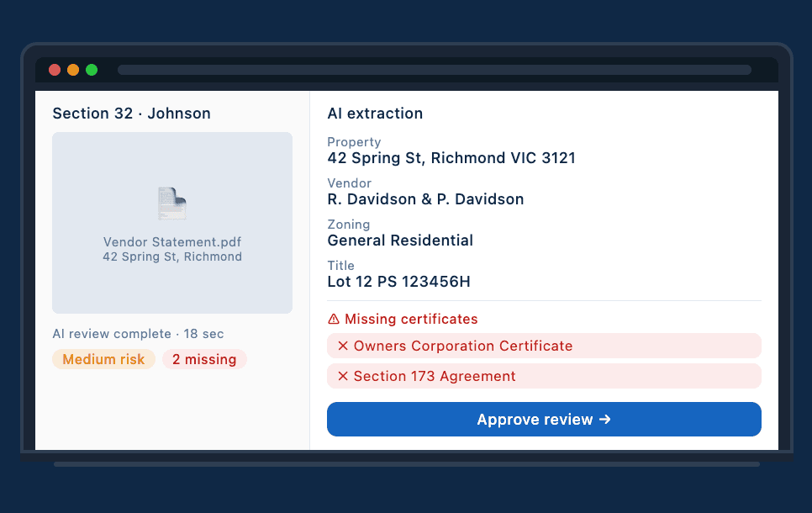Select property value 42 Spring St, Richmond VIC 3121
812x513 pixels.
(x=451, y=158)
